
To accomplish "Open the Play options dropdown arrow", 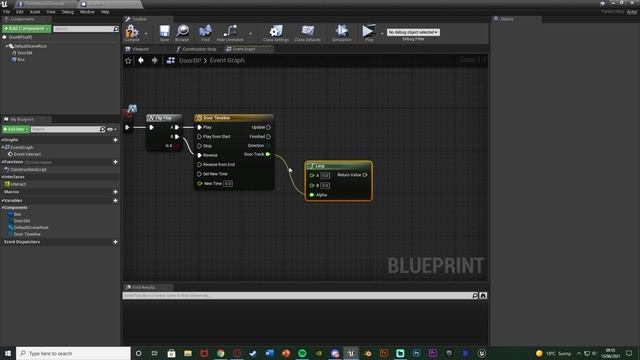I will [x=382, y=33].
